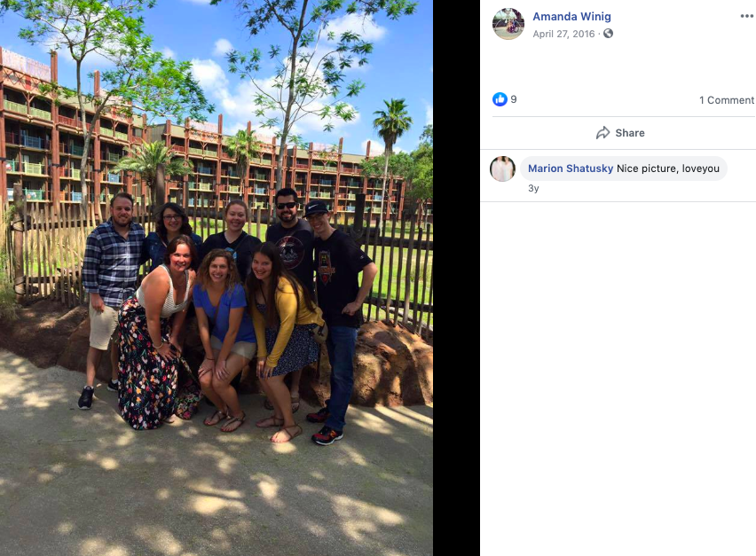The width and height of the screenshot is (756, 556).
Task: Click the globe public privacy icon
Action: click(609, 33)
